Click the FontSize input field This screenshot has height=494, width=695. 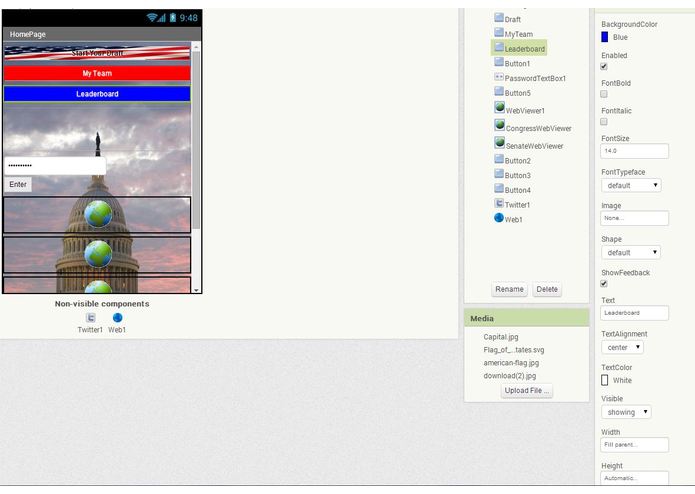[x=634, y=151]
